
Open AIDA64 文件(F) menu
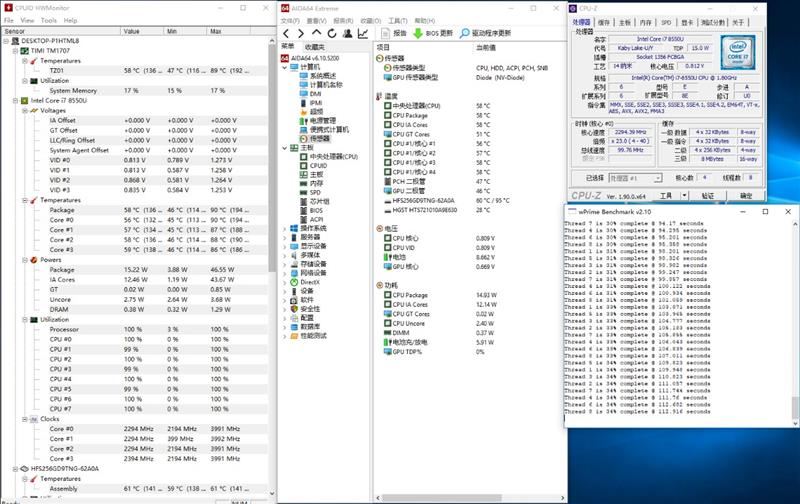coord(290,21)
